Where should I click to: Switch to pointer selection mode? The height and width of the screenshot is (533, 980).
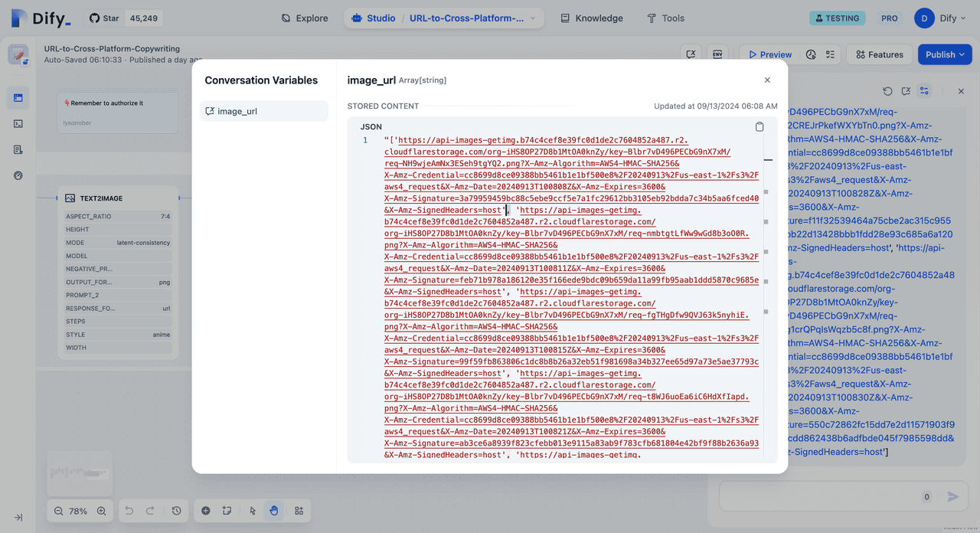[x=253, y=511]
